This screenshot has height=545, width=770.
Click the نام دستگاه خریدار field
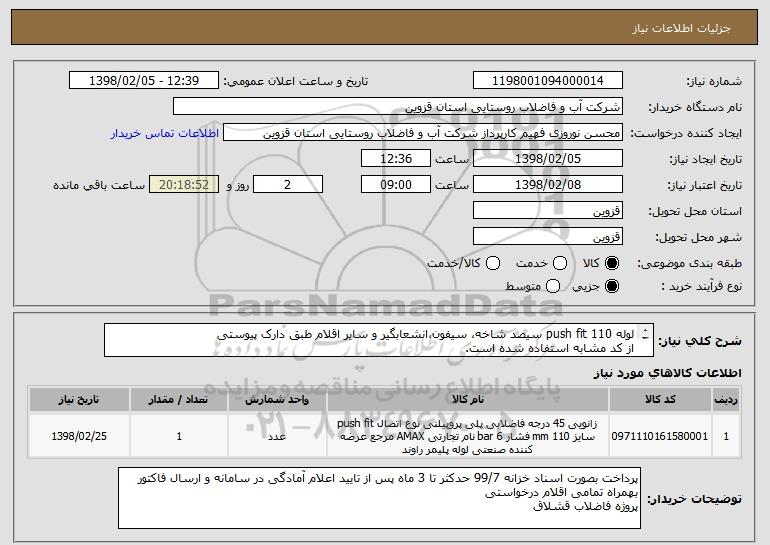click(398, 107)
